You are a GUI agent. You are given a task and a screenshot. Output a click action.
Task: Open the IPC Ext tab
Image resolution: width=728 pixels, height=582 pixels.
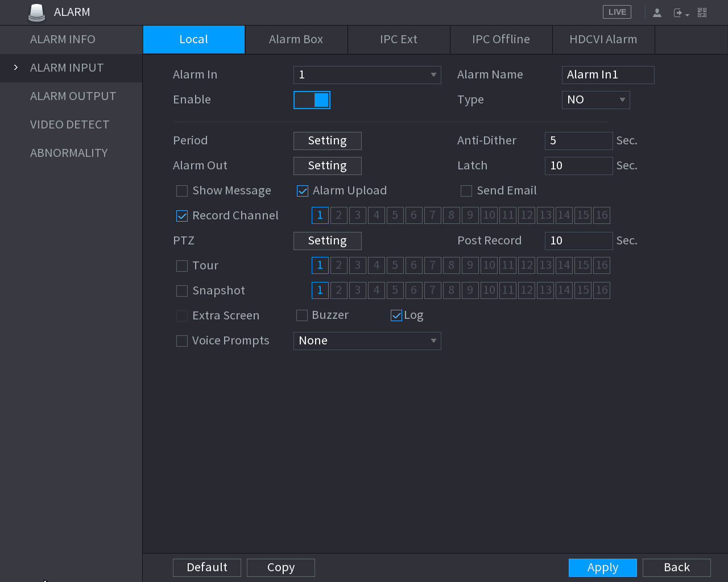tap(399, 39)
